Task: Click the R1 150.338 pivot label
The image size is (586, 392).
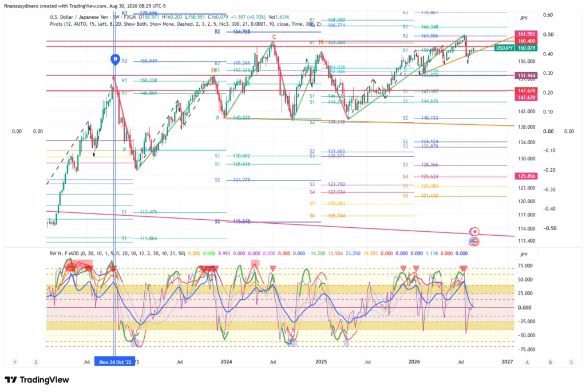Action: coord(140,80)
